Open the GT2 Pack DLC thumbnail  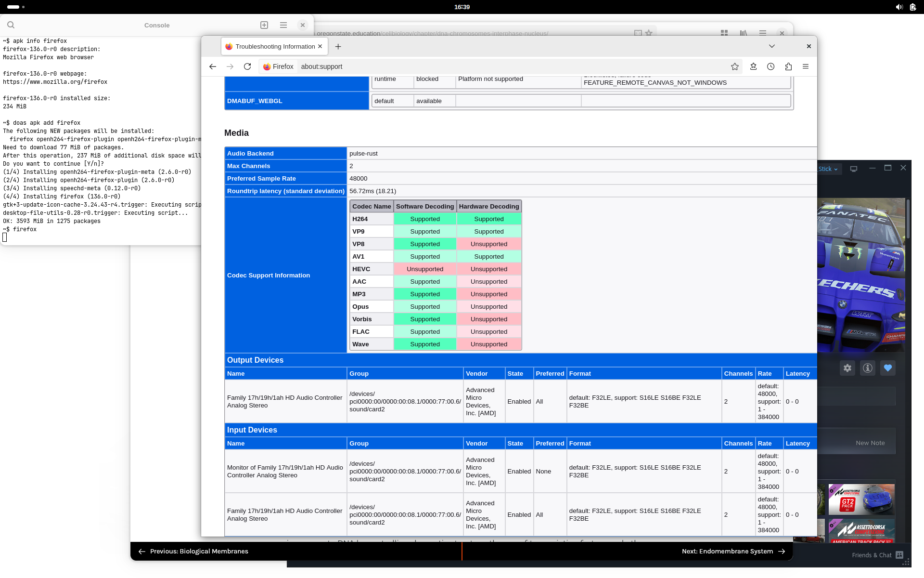[861, 500]
